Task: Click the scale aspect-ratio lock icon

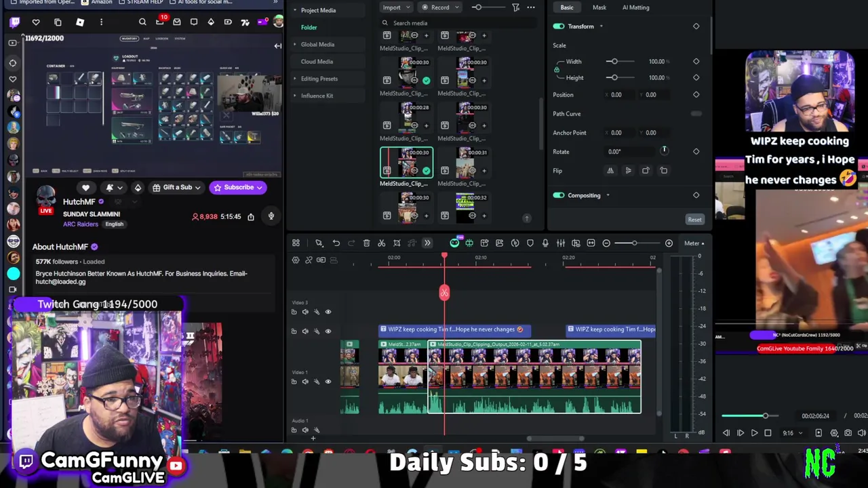Action: click(557, 70)
